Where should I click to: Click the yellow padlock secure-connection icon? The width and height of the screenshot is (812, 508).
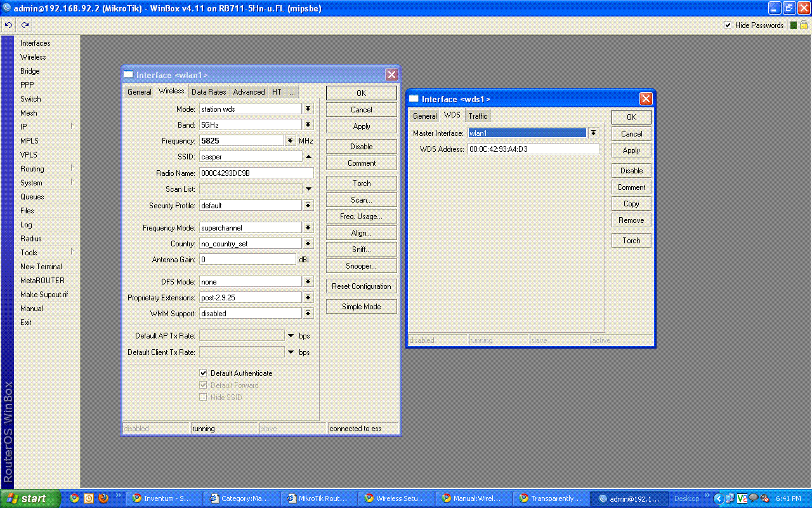pos(803,25)
